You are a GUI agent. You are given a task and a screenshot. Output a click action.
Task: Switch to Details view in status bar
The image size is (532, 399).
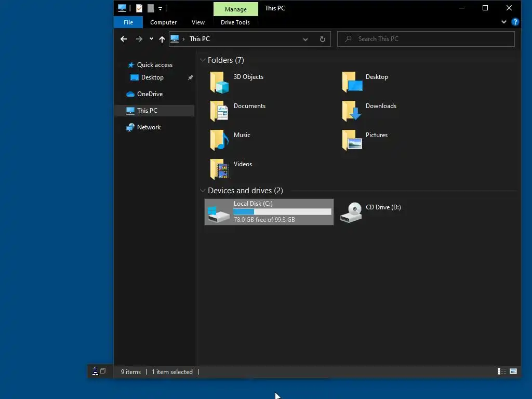tap(502, 371)
